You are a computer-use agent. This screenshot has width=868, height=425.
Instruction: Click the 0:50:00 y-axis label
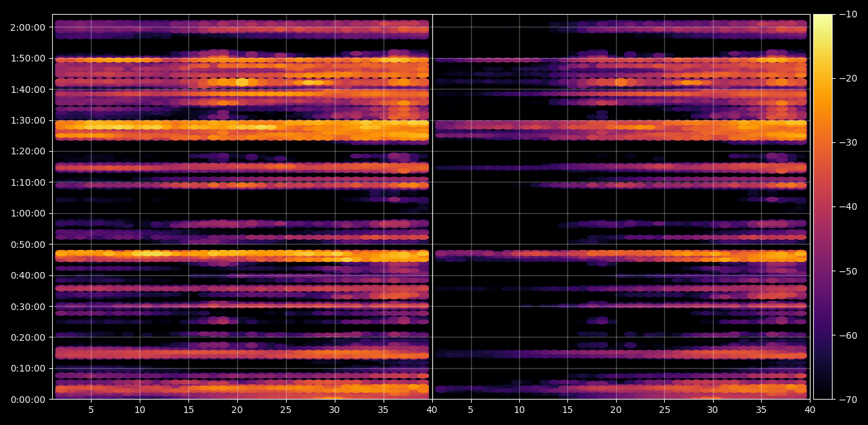click(28, 245)
